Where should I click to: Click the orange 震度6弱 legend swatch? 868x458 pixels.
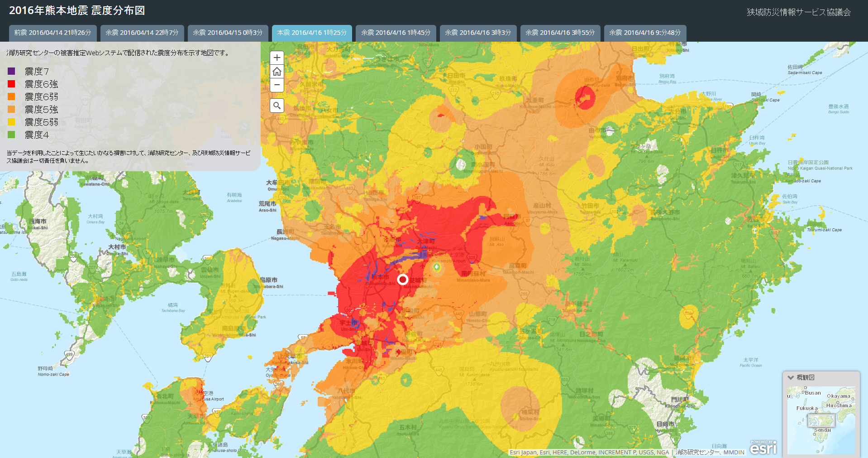point(11,96)
